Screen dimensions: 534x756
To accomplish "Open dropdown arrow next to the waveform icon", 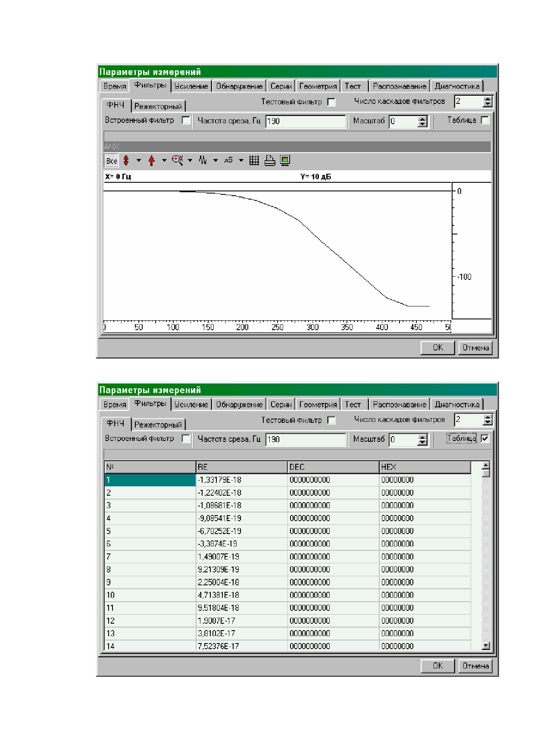I will [x=215, y=160].
